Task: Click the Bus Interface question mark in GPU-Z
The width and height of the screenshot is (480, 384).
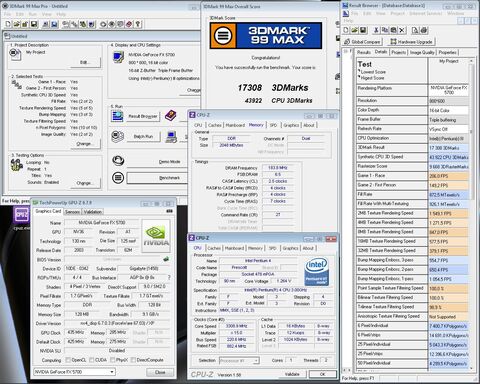Action: tap(169, 277)
